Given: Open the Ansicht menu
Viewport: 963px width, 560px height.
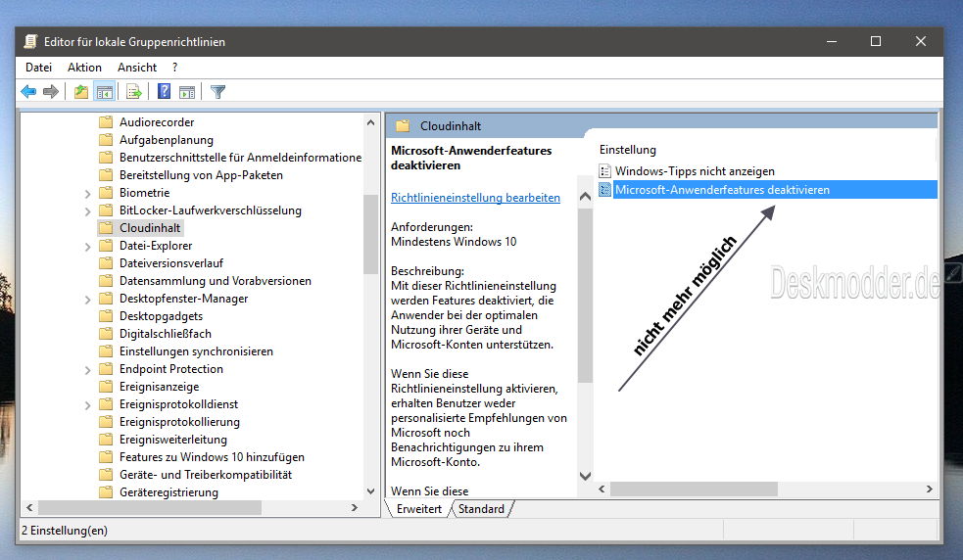Looking at the screenshot, I should (137, 68).
